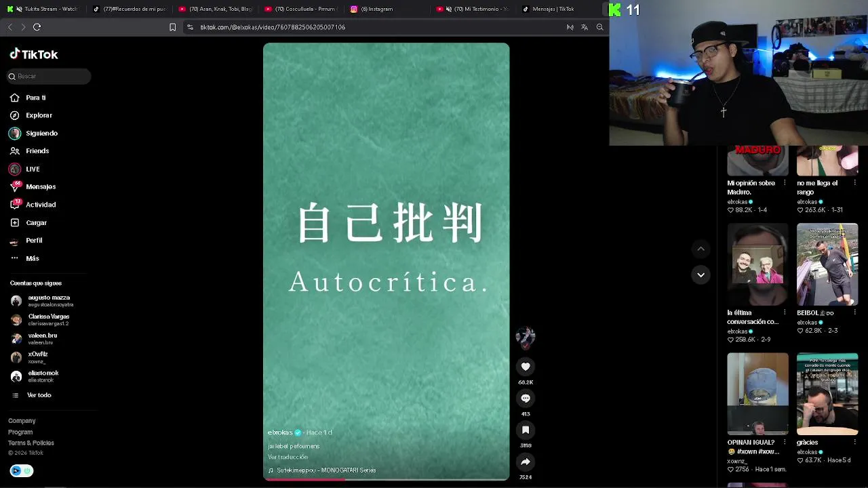
Task: Go back in browser
Action: click(x=9, y=27)
